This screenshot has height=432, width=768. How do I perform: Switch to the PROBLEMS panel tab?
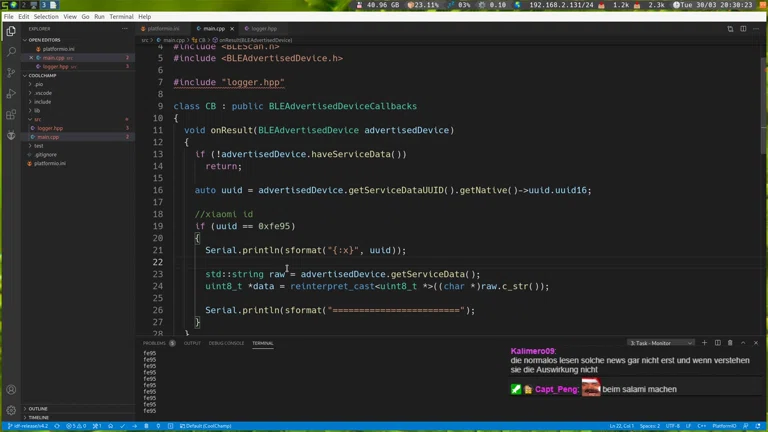(154, 343)
